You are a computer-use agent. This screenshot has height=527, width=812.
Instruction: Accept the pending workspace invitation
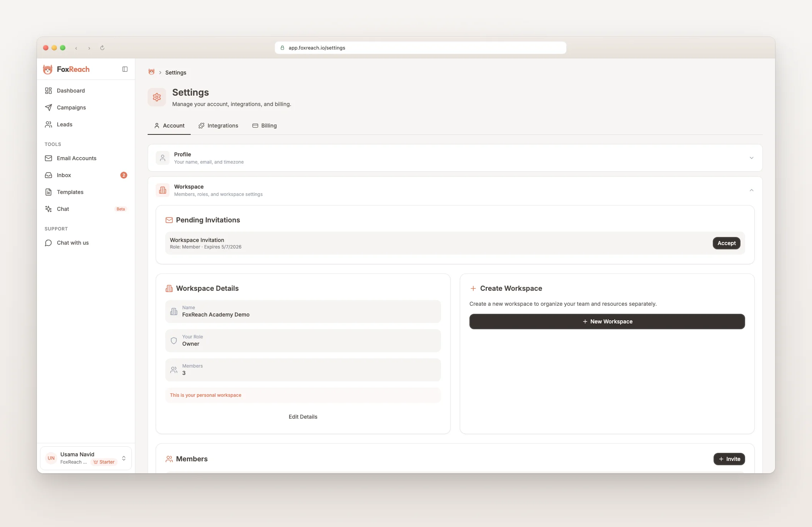point(726,243)
